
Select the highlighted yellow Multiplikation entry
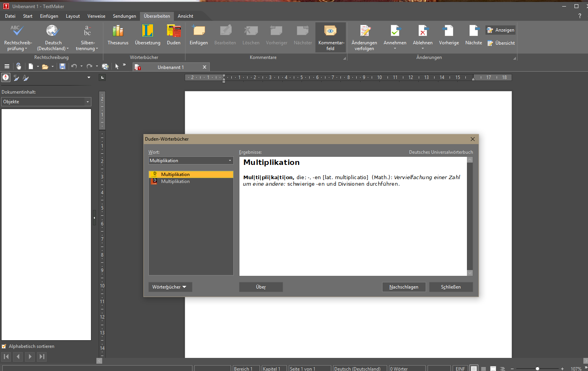191,175
